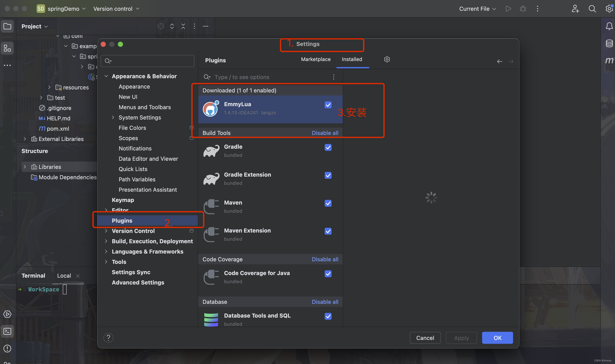Click the Code With Me add-user icon
This screenshot has height=364, width=615.
[575, 9]
